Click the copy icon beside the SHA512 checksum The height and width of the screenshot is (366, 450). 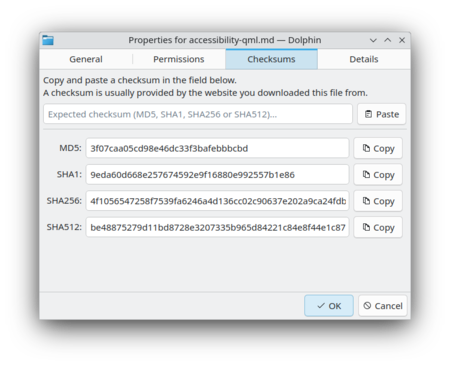pos(366,227)
